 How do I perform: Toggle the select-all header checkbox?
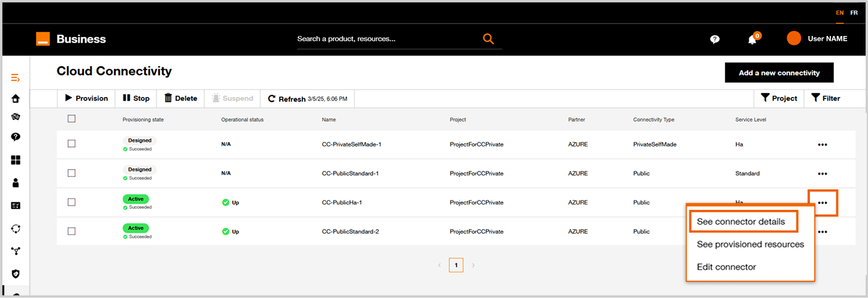click(x=71, y=119)
